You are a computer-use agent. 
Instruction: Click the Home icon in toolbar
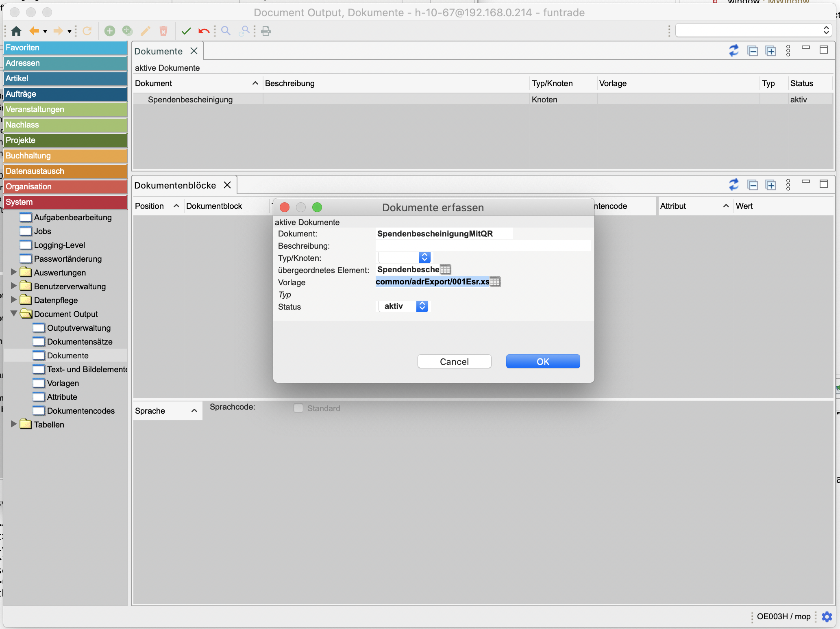[x=17, y=31]
